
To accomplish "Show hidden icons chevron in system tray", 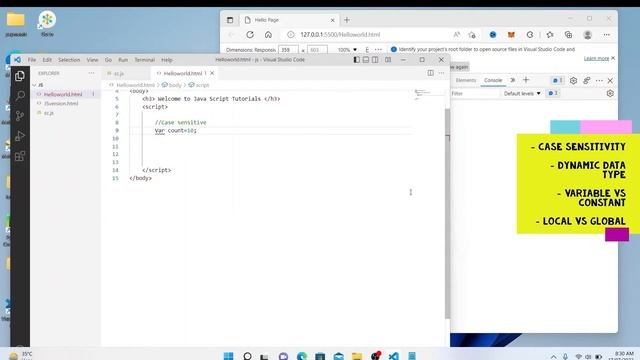I will coord(553,356).
